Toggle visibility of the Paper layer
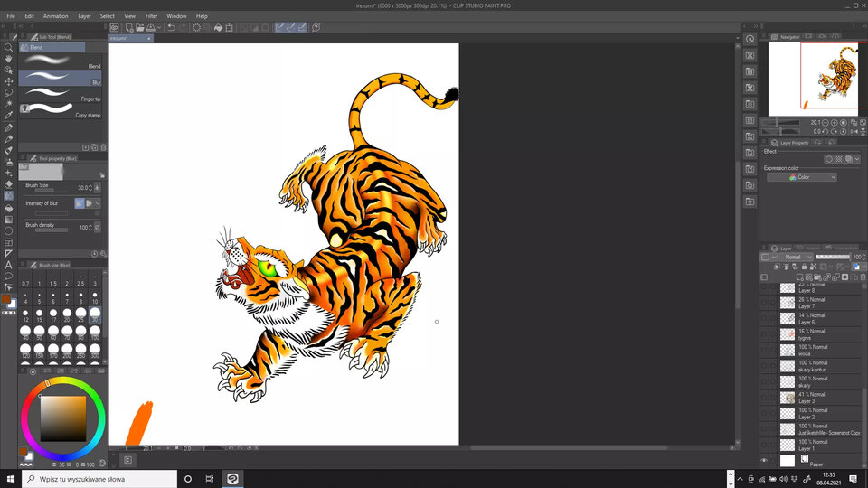868x488 pixels. 764,460
